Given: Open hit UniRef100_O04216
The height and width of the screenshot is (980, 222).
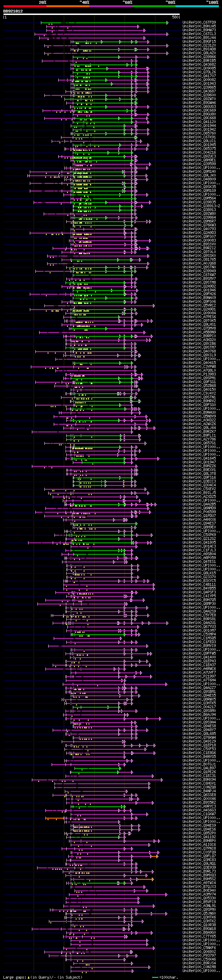Looking at the screenshot, I should tap(199, 152).
